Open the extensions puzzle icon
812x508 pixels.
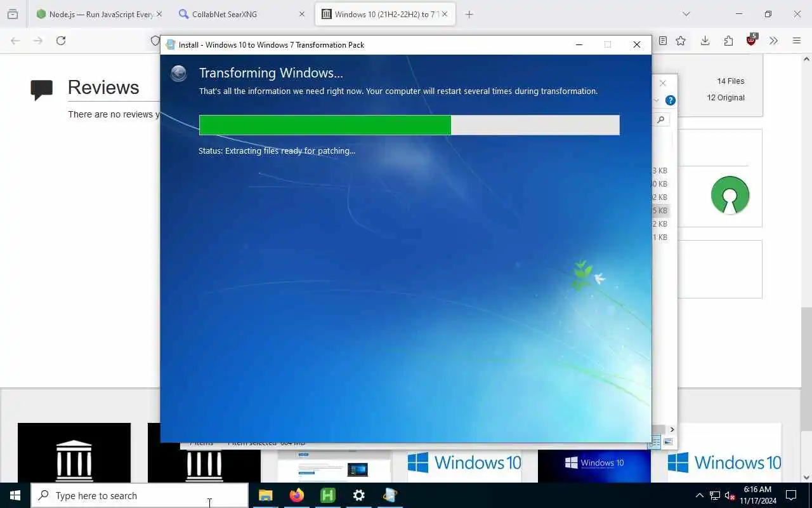coord(728,41)
